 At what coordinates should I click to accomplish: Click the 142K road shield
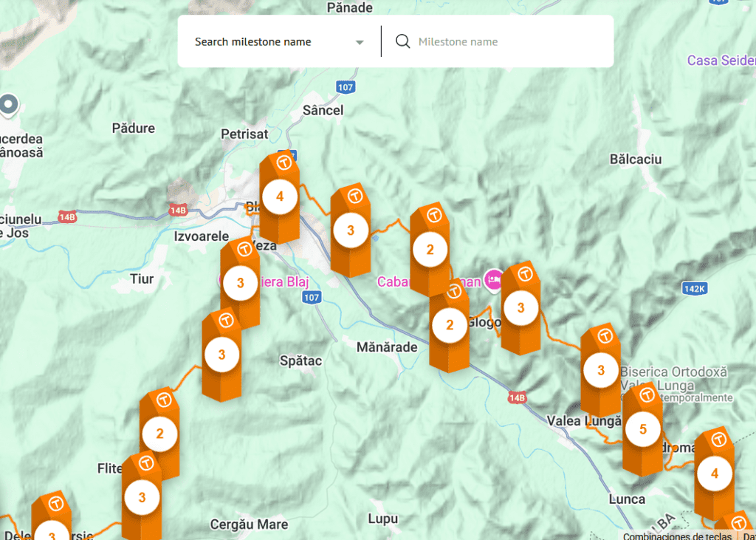click(695, 289)
